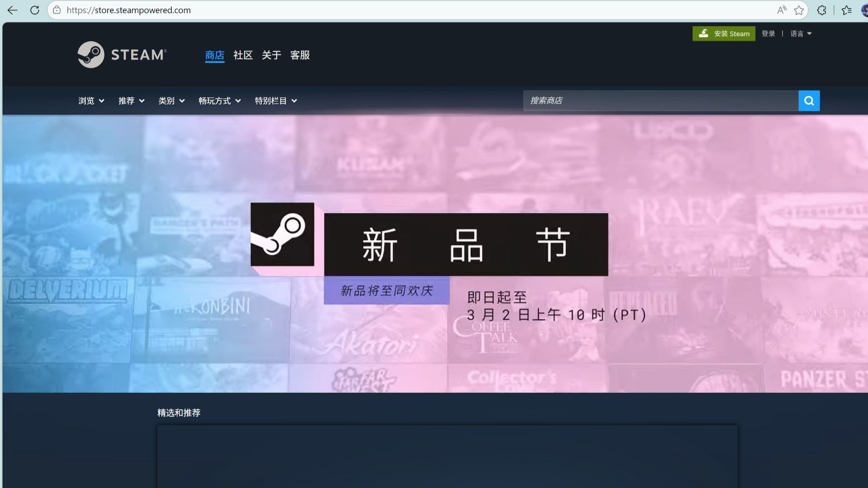Reload the page with refresh icon
This screenshot has width=868, height=488.
click(x=35, y=10)
